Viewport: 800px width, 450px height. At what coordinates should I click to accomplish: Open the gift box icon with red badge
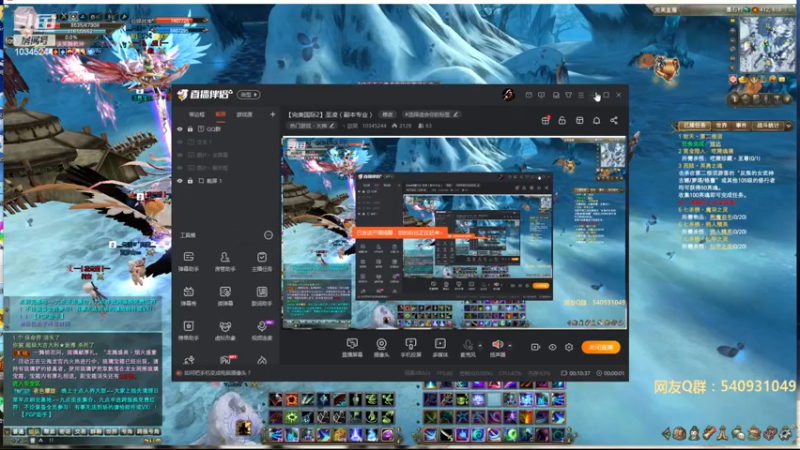[x=545, y=120]
